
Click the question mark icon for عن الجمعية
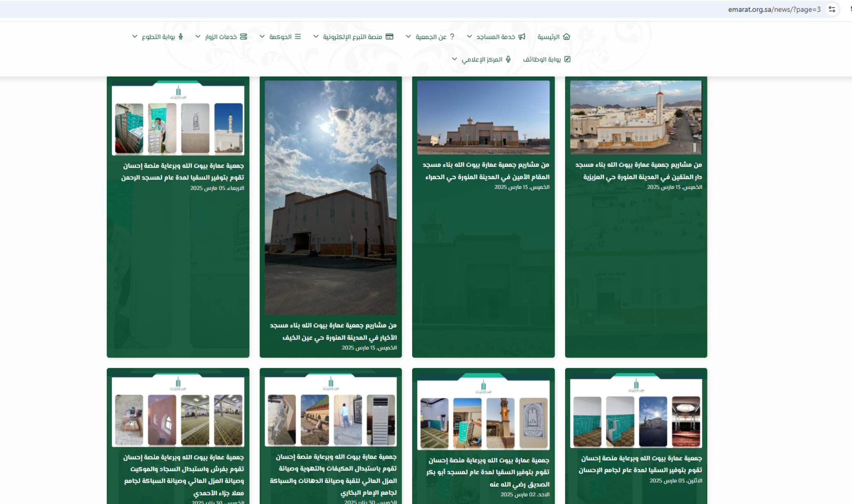tap(452, 37)
